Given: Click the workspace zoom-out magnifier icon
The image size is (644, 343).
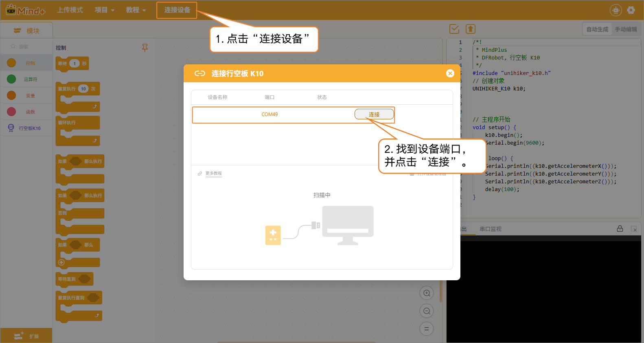Looking at the screenshot, I should click(427, 311).
